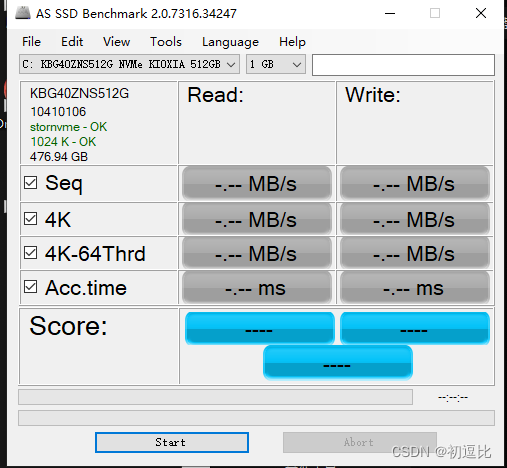Click the total score blue box

338,363
